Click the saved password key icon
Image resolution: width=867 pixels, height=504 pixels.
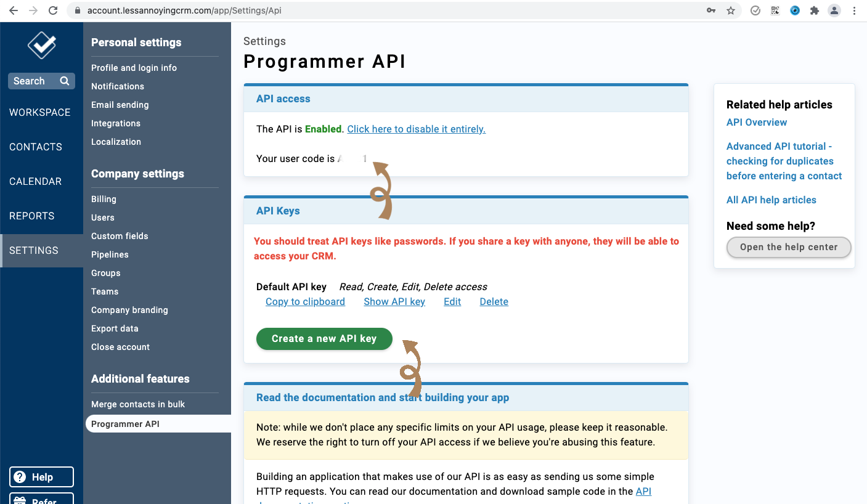point(711,10)
